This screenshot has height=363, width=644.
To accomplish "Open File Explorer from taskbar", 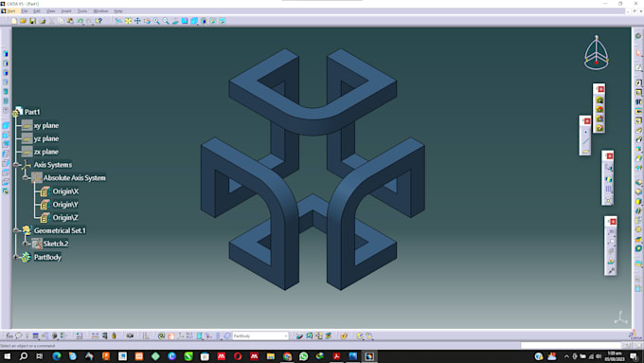I will tap(271, 356).
